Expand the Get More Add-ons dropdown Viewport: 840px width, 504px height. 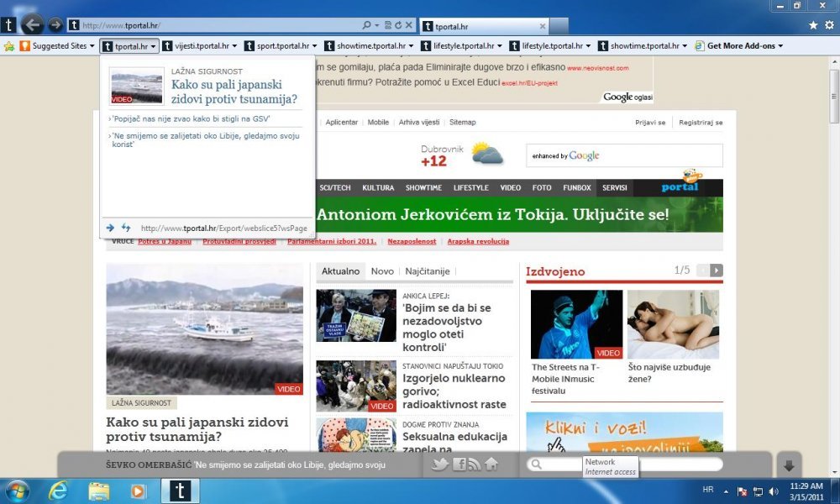[x=780, y=46]
